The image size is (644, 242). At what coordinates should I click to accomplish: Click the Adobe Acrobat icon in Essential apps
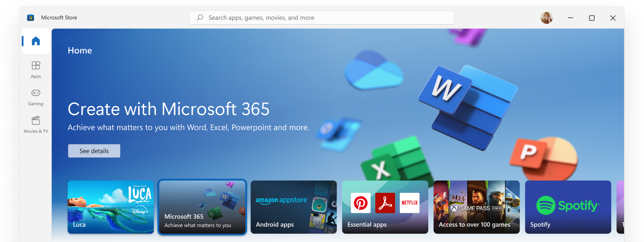[x=385, y=203]
